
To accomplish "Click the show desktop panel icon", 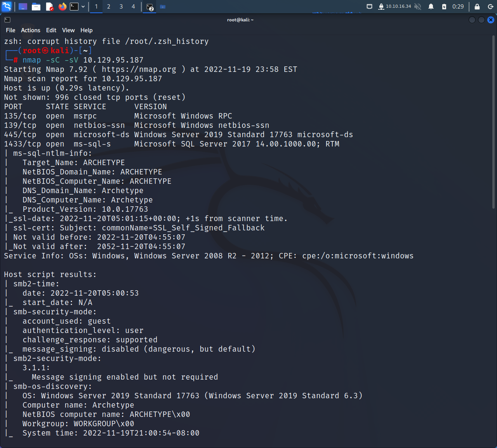I will point(23,7).
